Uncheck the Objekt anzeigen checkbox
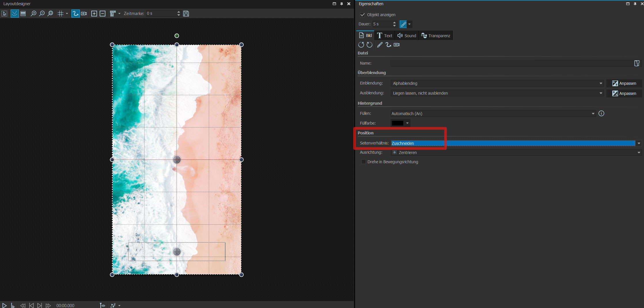This screenshot has width=644, height=308. [363, 15]
